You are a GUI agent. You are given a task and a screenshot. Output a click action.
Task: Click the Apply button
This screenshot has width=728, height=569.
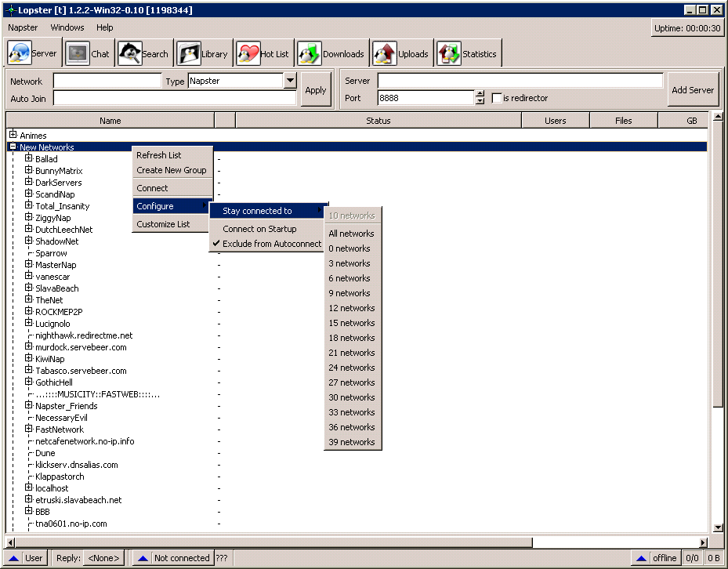click(x=316, y=89)
